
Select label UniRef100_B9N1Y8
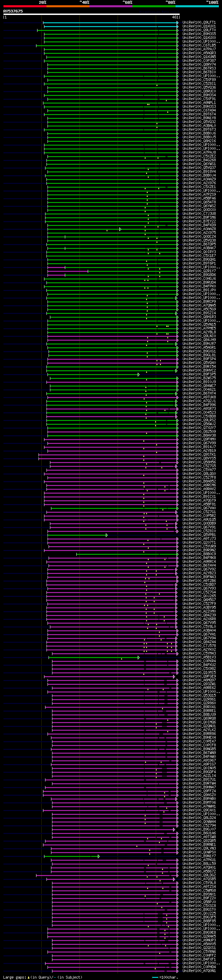click(x=199, y=118)
